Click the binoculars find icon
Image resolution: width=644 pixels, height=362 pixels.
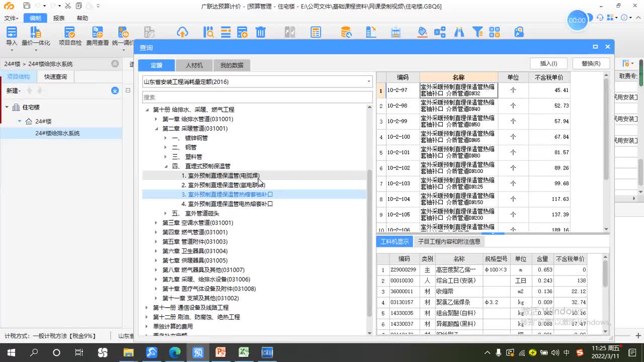click(459, 33)
